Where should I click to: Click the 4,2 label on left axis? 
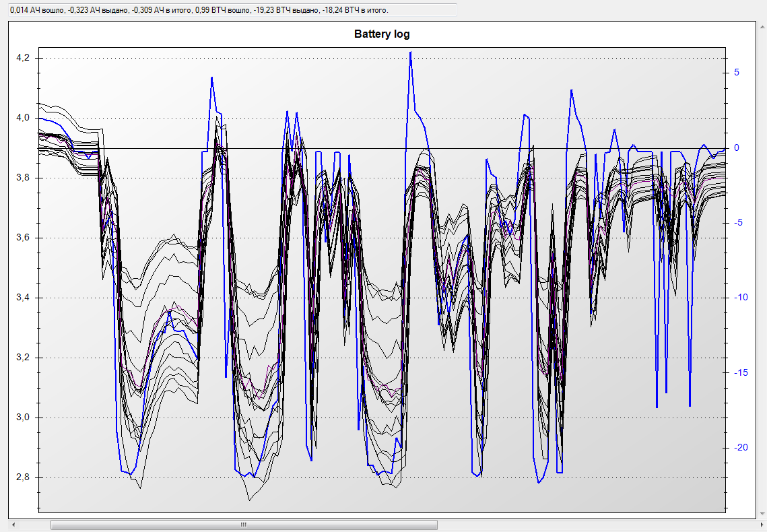coord(23,59)
